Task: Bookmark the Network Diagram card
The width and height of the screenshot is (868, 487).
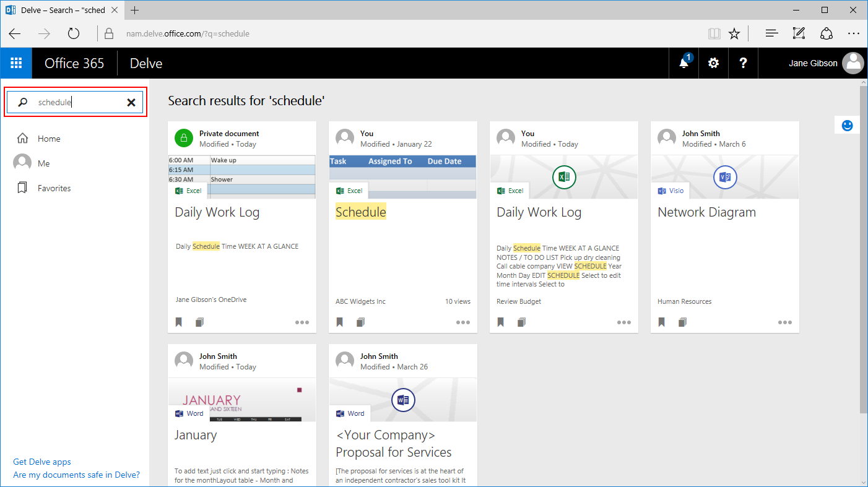Action: 662,322
